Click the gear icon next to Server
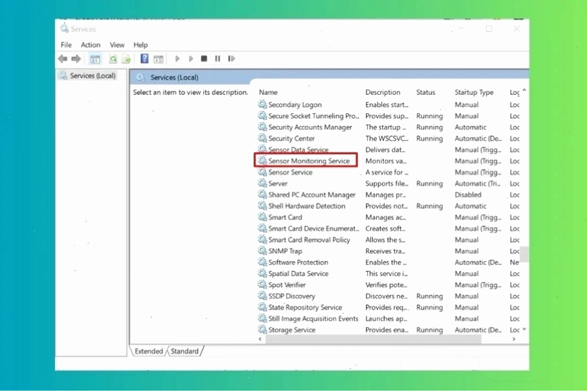Viewport: 587px width, 392px height. point(262,183)
